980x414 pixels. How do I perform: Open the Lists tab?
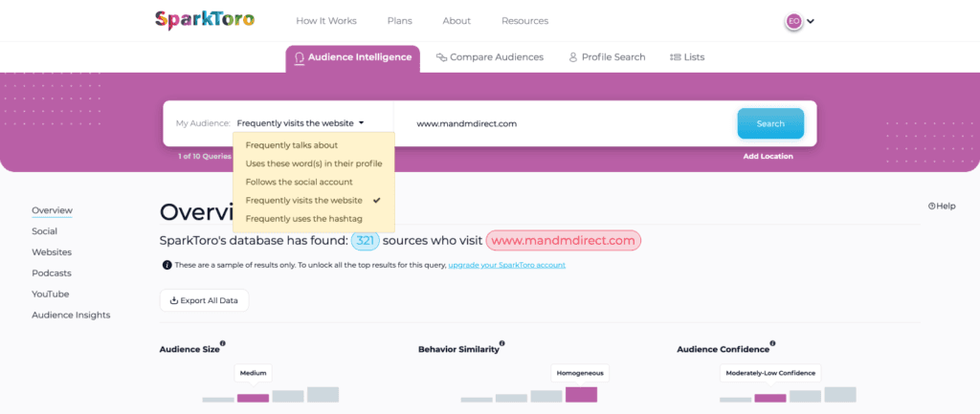pos(687,56)
